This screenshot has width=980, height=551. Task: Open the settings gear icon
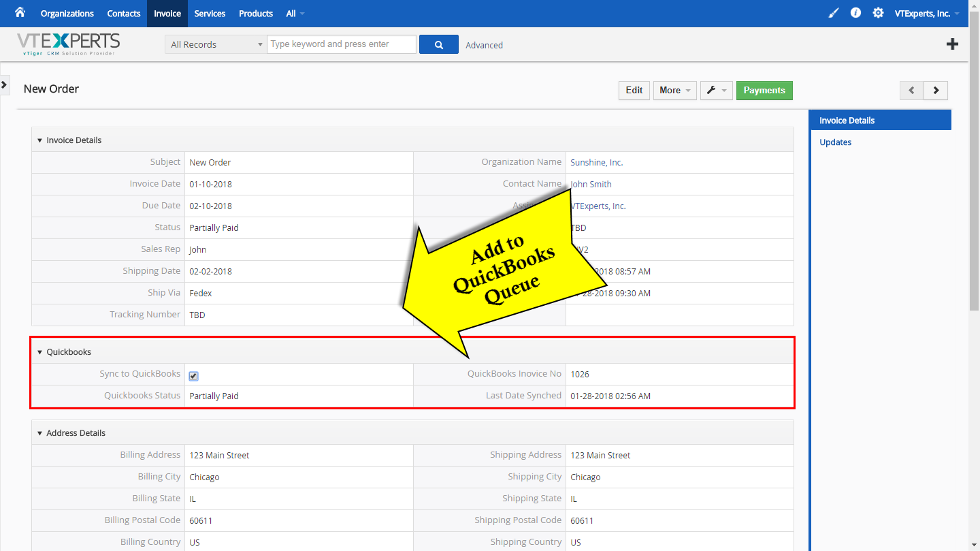coord(879,13)
